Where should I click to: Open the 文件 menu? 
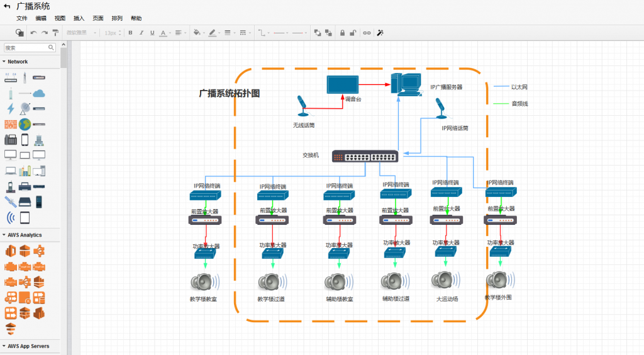click(x=22, y=19)
